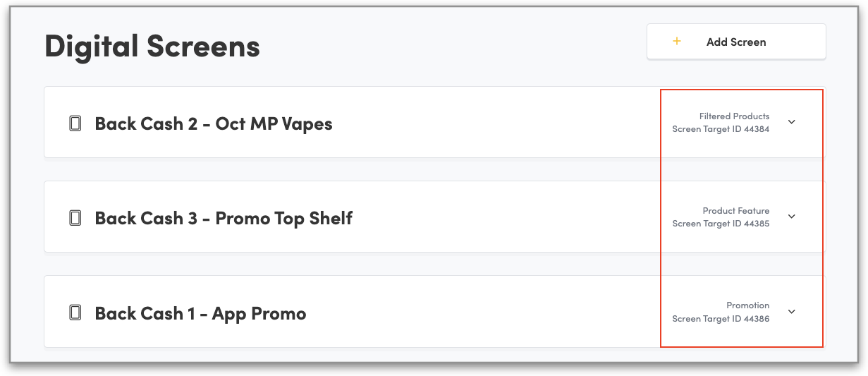
Task: Click the Digital Screens page heading
Action: coord(152,47)
